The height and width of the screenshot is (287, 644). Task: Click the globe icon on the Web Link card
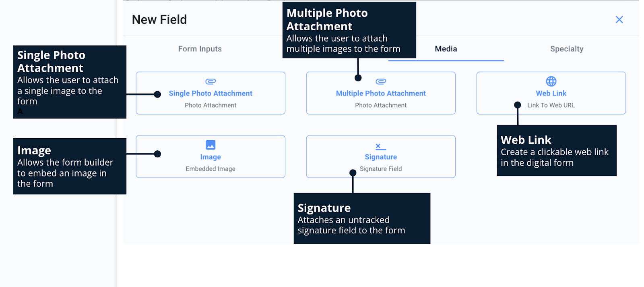pyautogui.click(x=551, y=81)
